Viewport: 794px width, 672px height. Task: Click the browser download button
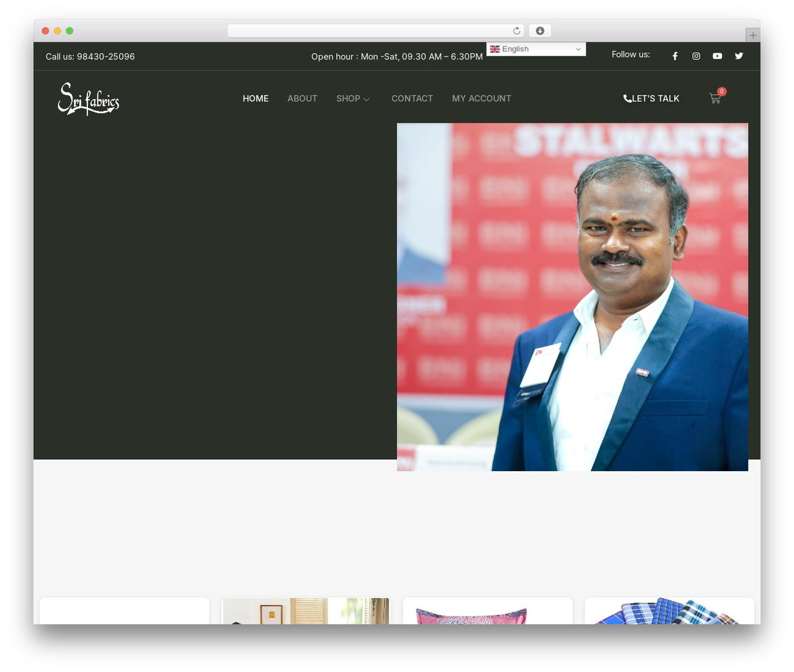point(540,31)
